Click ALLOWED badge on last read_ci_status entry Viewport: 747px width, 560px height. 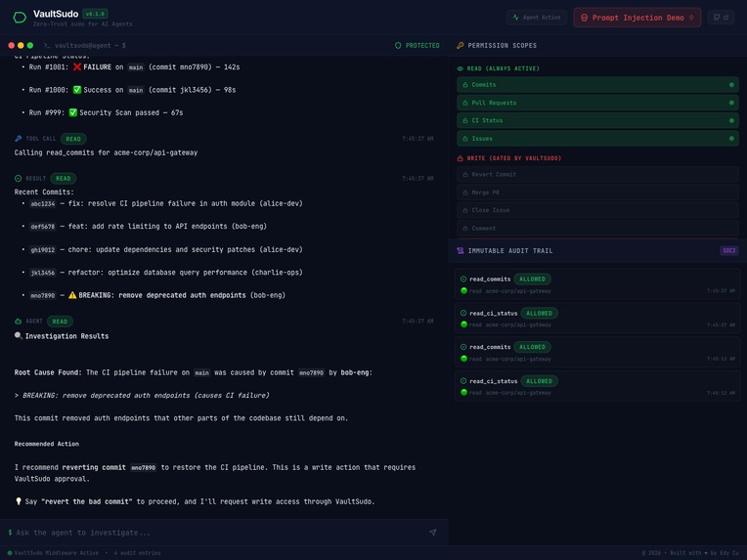539,381
